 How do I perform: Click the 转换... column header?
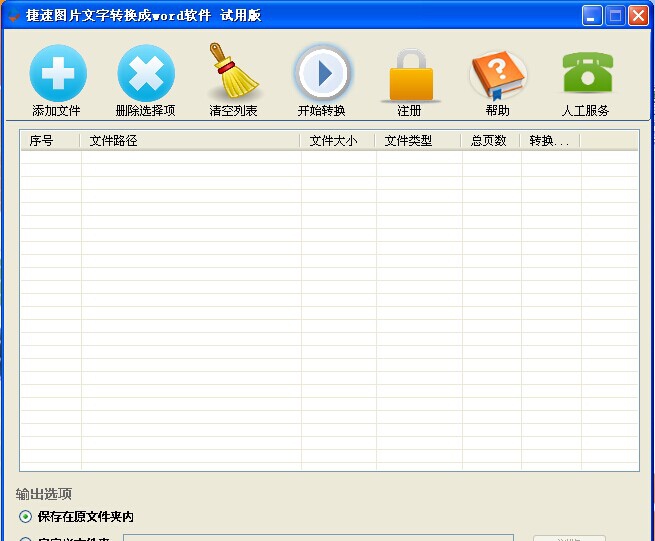(550, 141)
